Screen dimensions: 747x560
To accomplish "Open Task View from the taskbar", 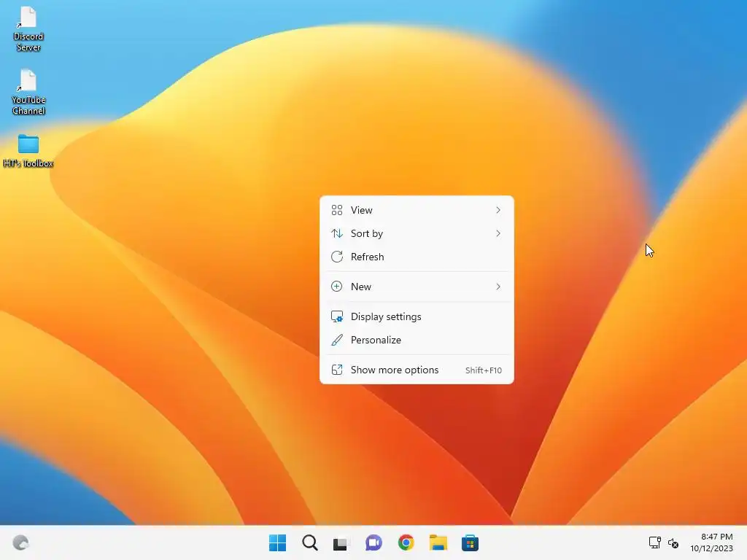I will (341, 542).
